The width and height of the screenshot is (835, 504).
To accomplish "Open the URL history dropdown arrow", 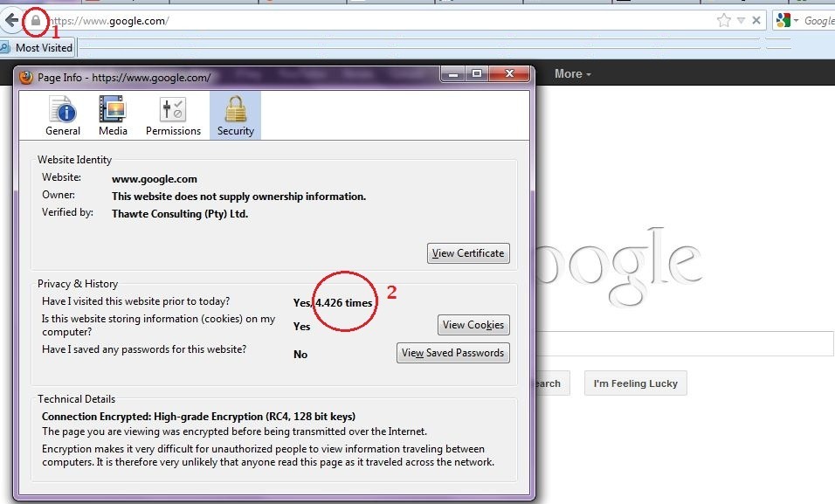I will click(x=741, y=21).
